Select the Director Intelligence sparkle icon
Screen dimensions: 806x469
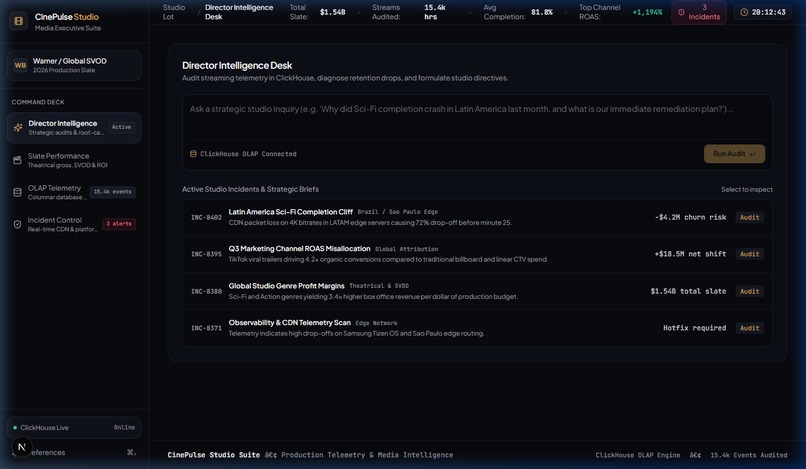pos(18,128)
